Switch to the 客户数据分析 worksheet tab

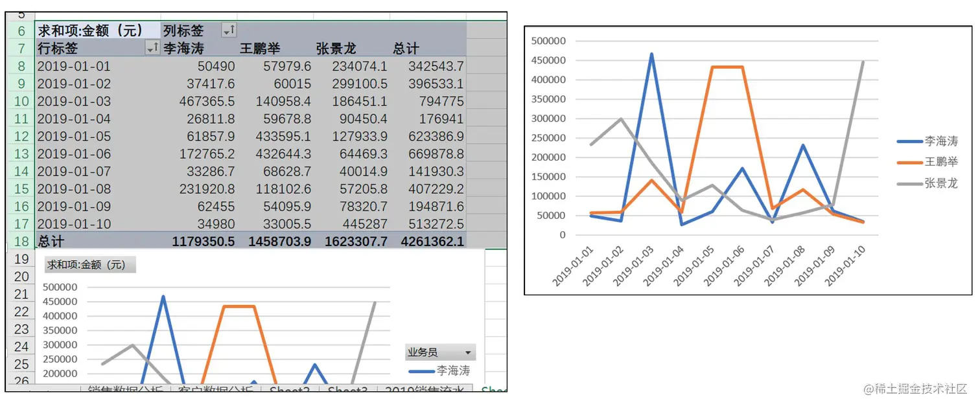click(x=216, y=389)
